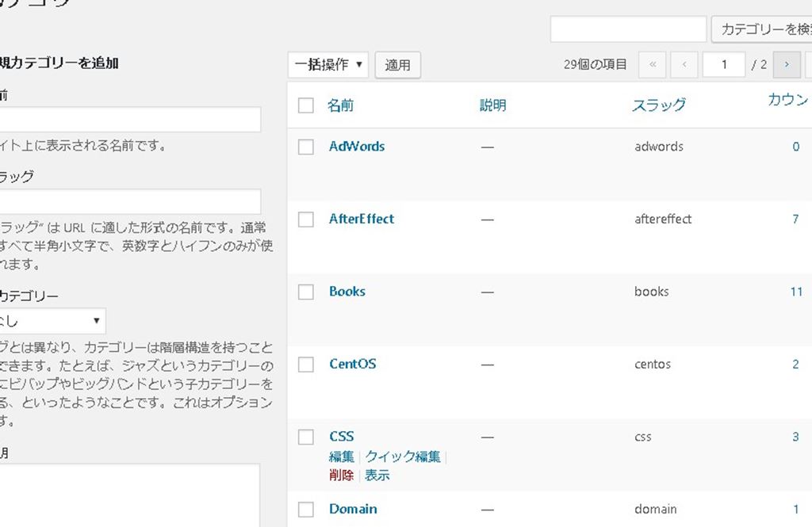This screenshot has height=527, width=812.
Task: Toggle the CentOS row checkbox
Action: click(306, 365)
